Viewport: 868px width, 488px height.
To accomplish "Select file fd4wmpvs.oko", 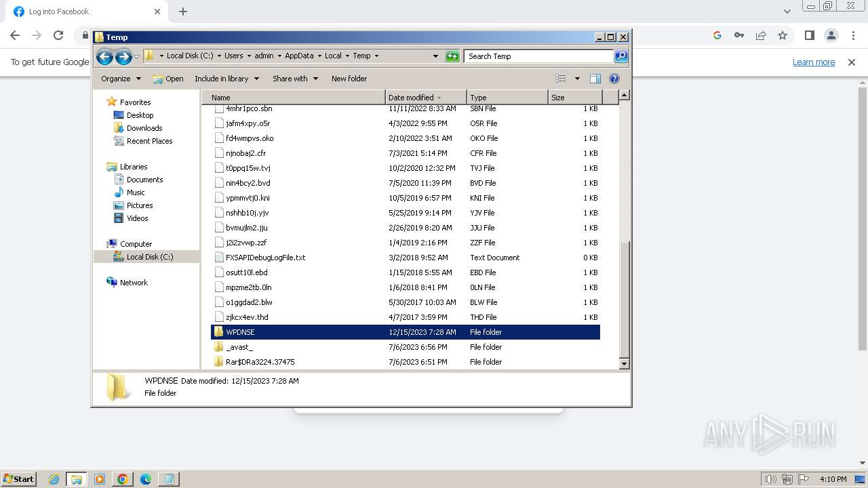I will pos(406,138).
